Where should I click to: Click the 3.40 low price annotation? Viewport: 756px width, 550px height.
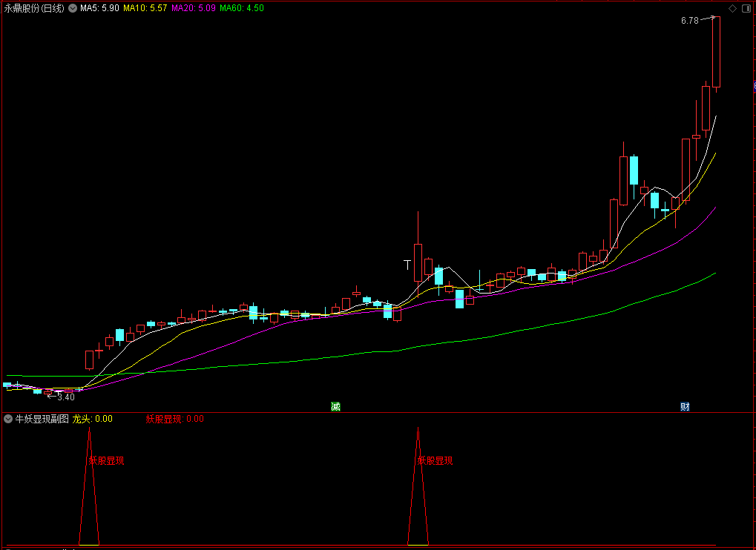pos(66,397)
